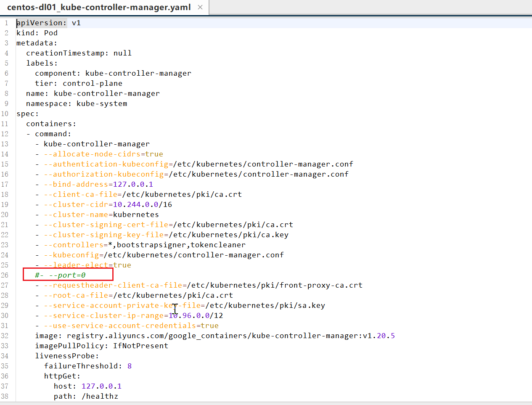This screenshot has width=532, height=405.
Task: Click line number 2 in the gutter
Action: click(x=6, y=33)
